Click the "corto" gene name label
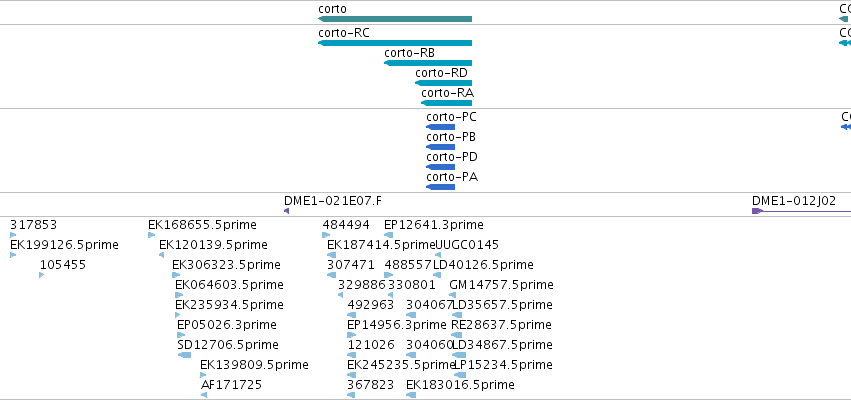The height and width of the screenshot is (400, 851). pyautogui.click(x=332, y=9)
